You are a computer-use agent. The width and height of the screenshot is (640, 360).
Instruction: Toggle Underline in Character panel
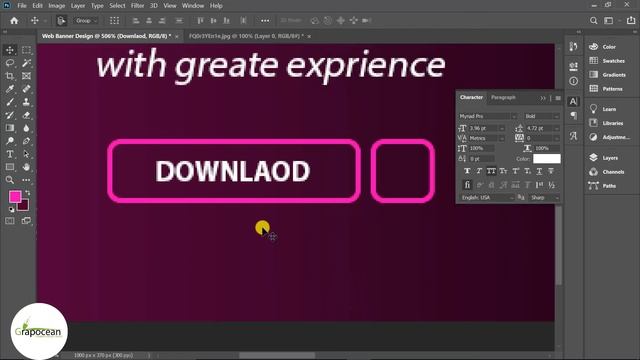click(539, 171)
